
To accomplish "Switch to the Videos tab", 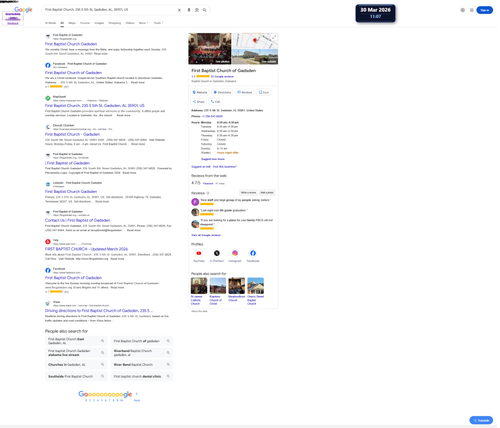I will [x=130, y=23].
